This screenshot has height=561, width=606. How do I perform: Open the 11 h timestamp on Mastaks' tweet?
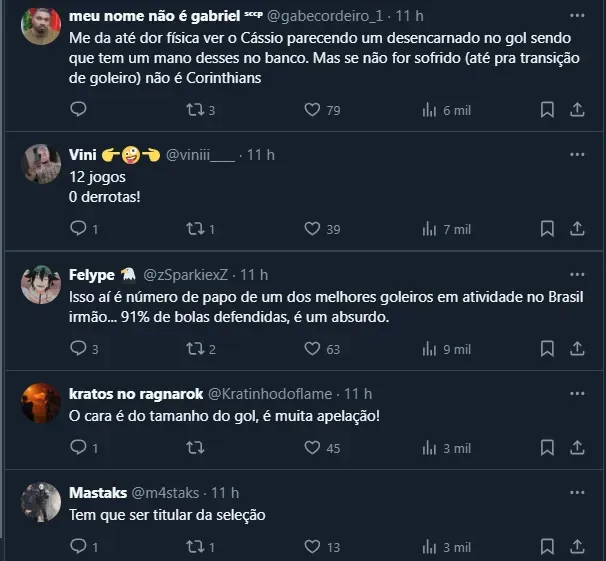point(225,493)
